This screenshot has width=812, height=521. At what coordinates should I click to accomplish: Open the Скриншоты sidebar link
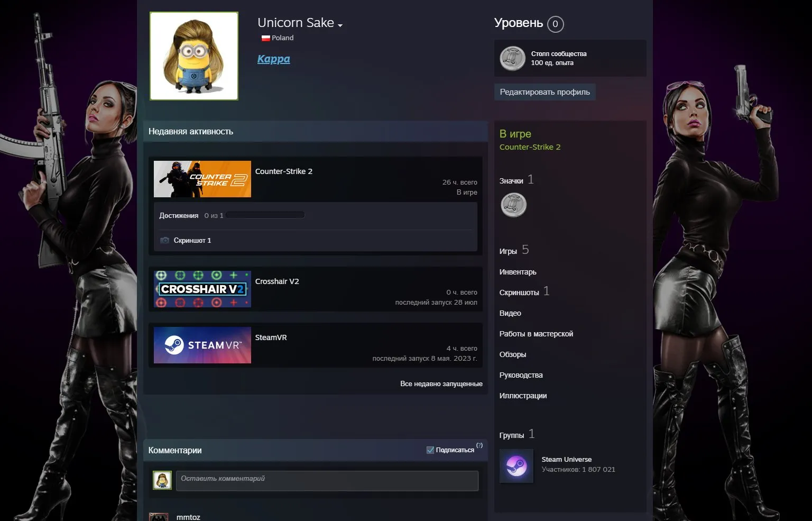[x=519, y=293]
